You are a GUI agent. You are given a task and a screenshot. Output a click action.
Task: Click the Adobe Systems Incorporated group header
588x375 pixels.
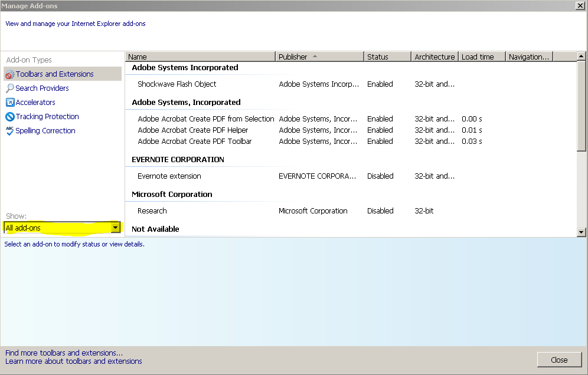(x=185, y=67)
